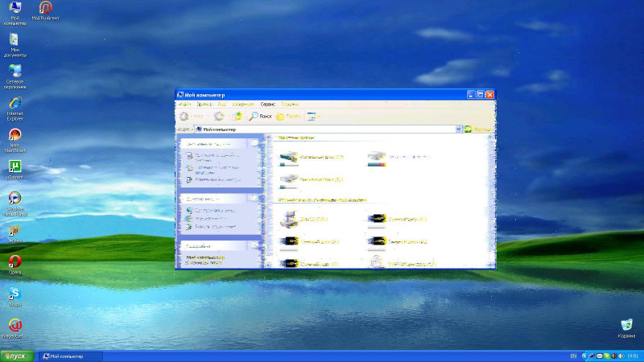Open the Правка menu
Screen dimensions: 644x362
[204, 105]
